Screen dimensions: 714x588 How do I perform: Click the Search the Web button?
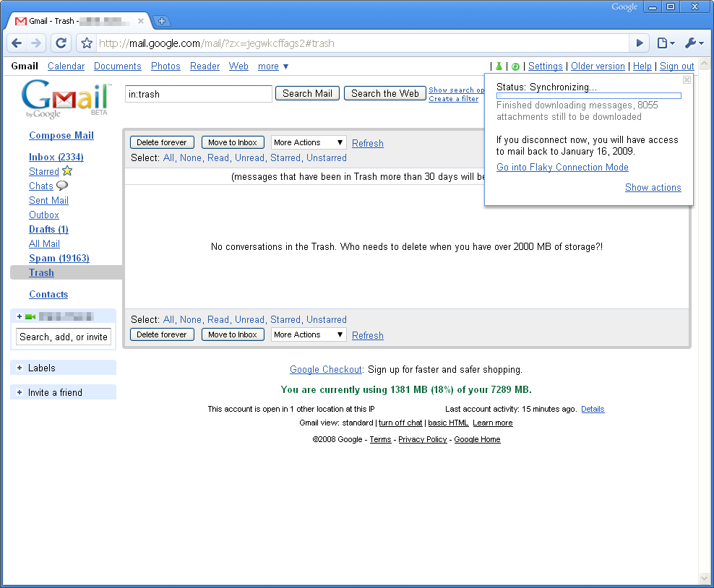click(384, 93)
